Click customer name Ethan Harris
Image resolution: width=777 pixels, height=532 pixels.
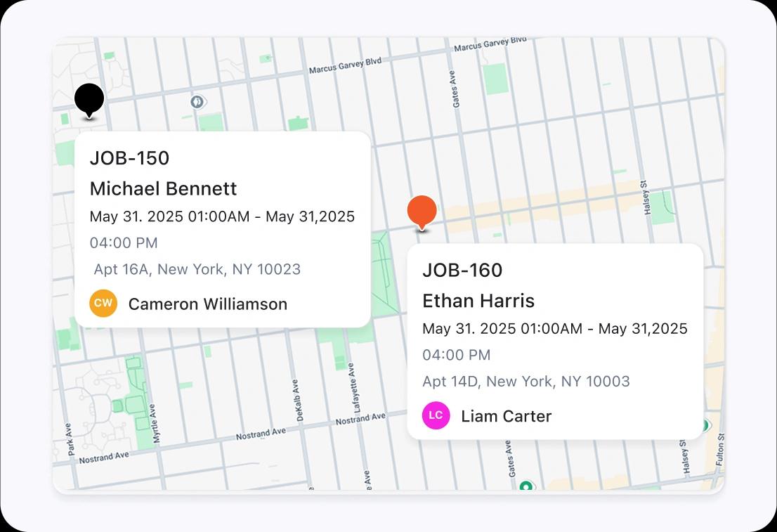click(478, 300)
